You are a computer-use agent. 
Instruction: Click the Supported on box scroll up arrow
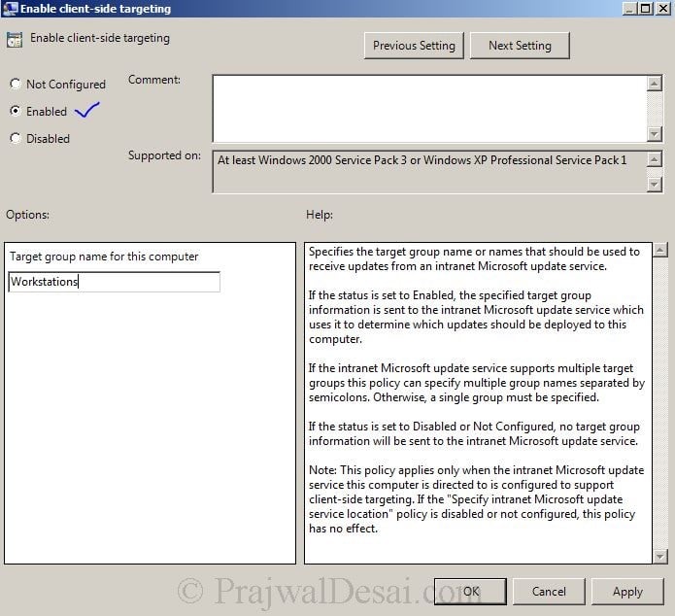point(655,159)
